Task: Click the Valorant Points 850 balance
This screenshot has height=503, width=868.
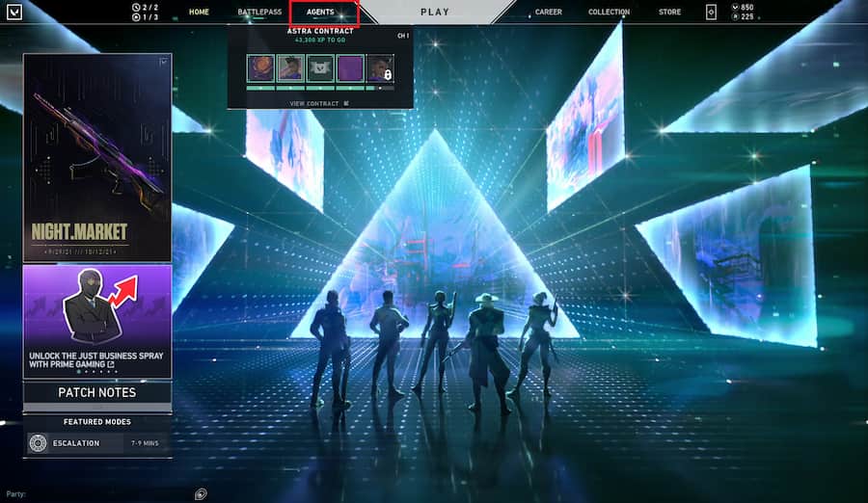Action: tap(743, 7)
